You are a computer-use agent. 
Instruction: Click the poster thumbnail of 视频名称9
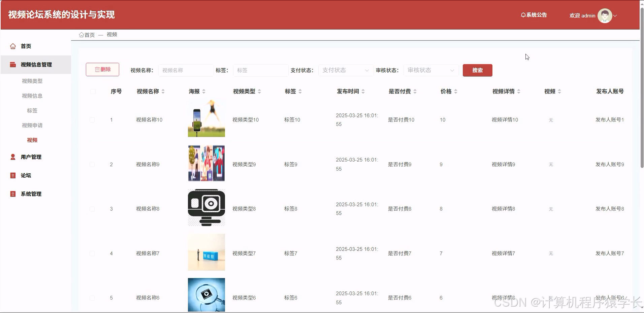point(206,163)
